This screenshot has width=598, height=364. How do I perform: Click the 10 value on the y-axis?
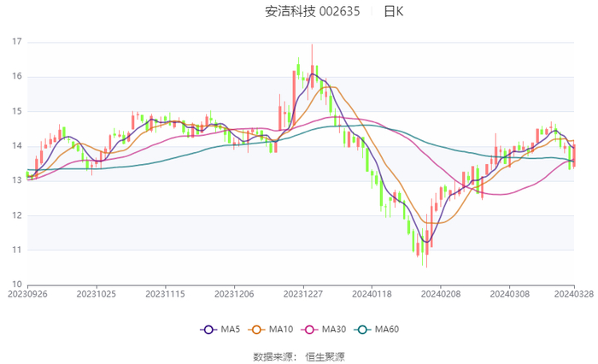[x=17, y=285]
